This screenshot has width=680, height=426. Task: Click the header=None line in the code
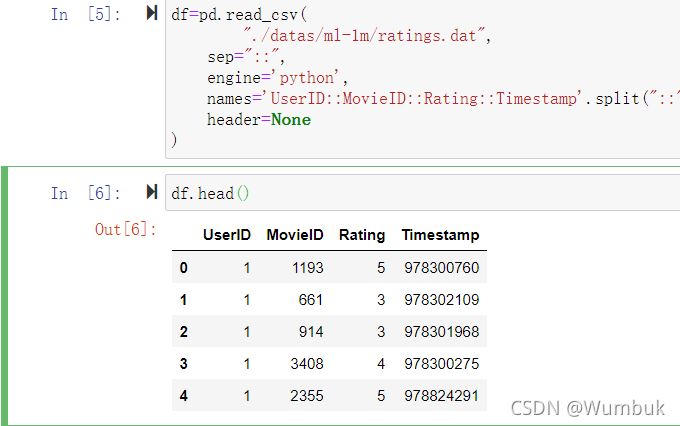259,120
